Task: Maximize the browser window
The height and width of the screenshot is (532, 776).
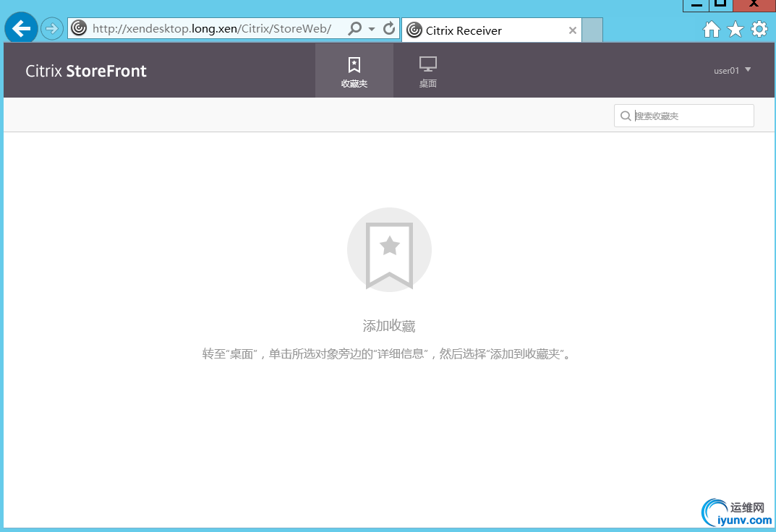Action: coord(721,4)
